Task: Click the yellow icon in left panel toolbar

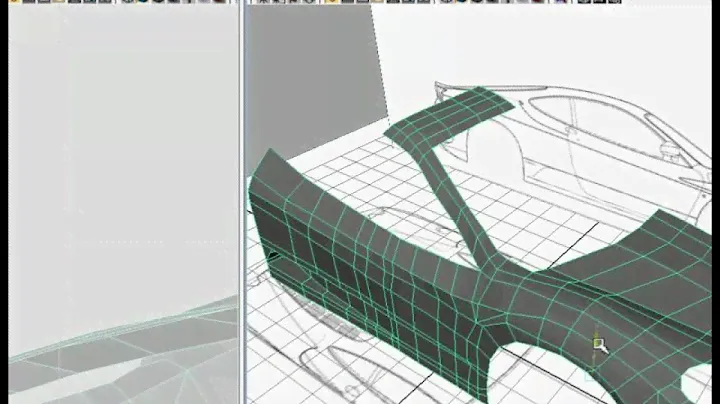Action: [14, 2]
